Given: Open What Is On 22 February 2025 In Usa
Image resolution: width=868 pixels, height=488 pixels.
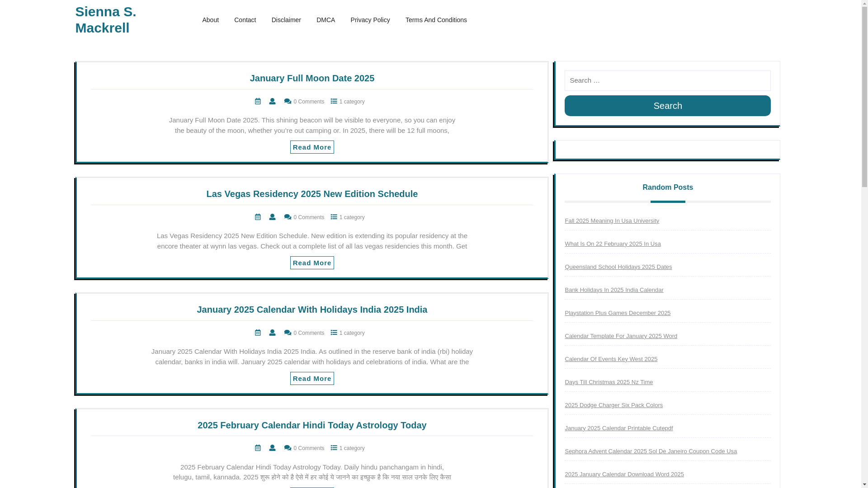Looking at the screenshot, I should (613, 244).
